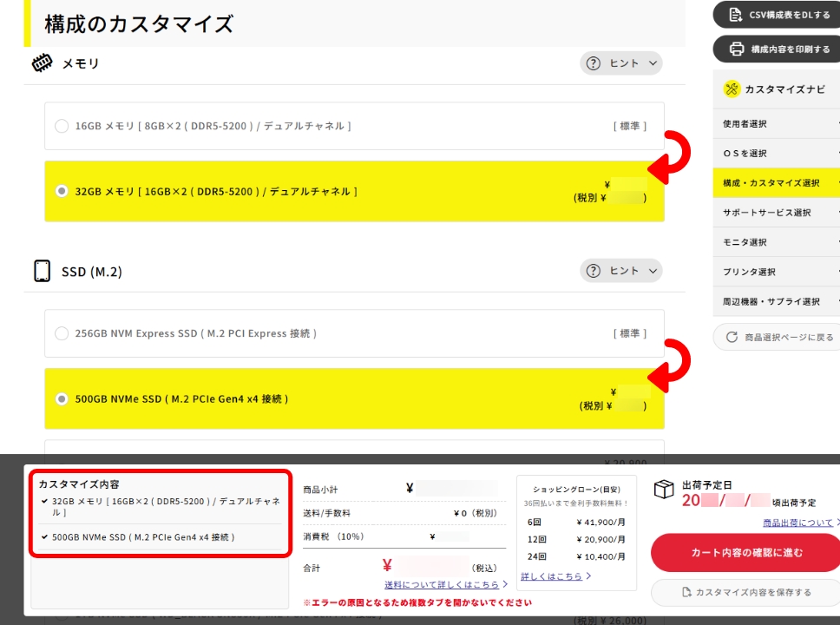
Task: Click the カート内容の確認に進む button
Action: click(746, 552)
